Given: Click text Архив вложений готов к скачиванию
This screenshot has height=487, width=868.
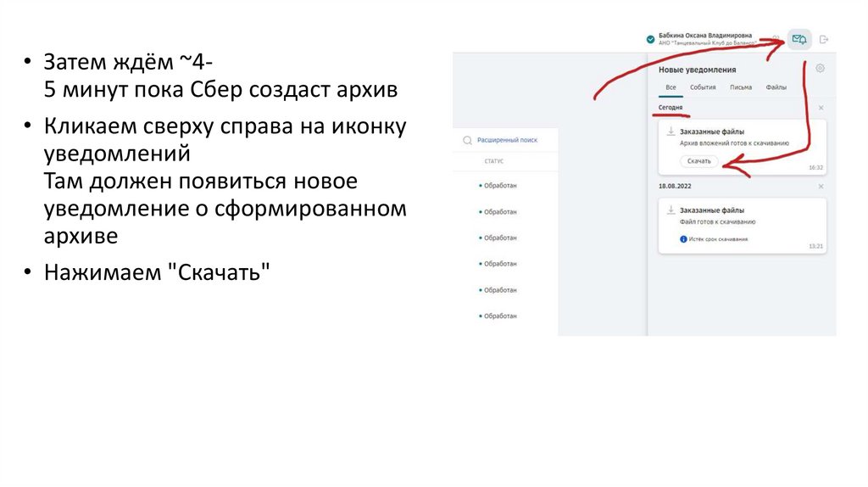Looking at the screenshot, I should point(734,143).
